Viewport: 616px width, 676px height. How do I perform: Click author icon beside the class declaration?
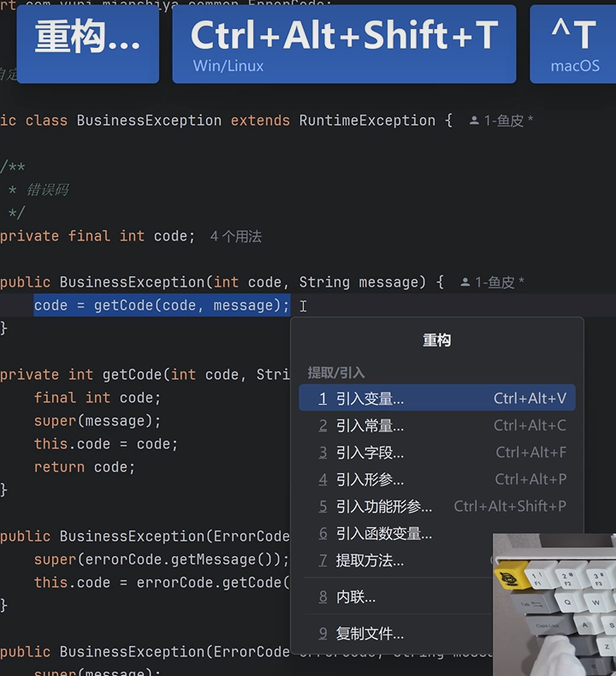click(474, 122)
